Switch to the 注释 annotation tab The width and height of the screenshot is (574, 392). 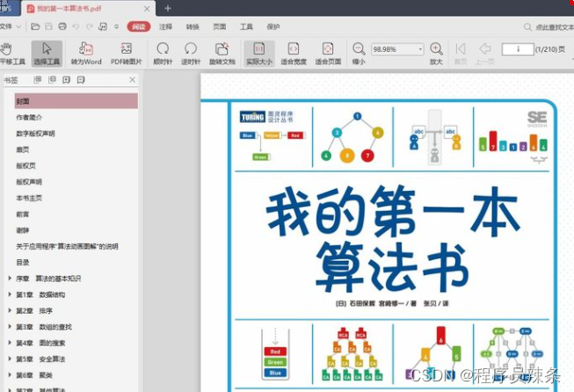point(165,26)
